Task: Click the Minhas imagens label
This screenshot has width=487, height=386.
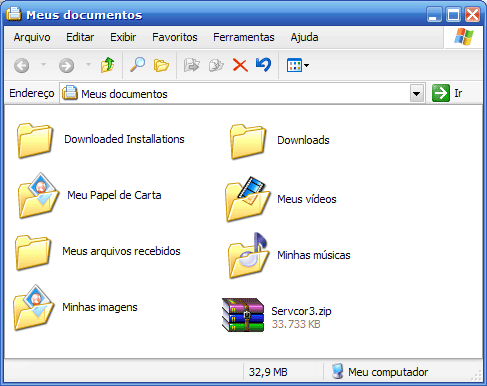Action: tap(100, 307)
